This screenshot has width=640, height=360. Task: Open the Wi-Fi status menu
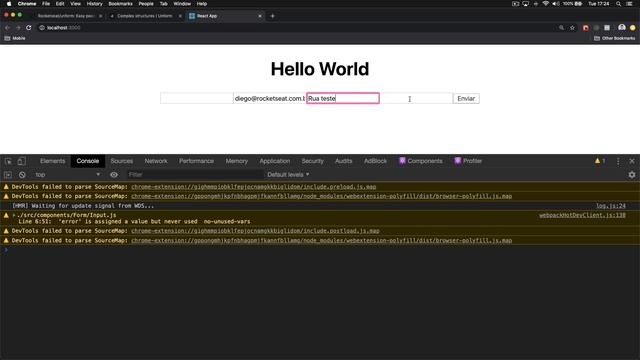[546, 4]
